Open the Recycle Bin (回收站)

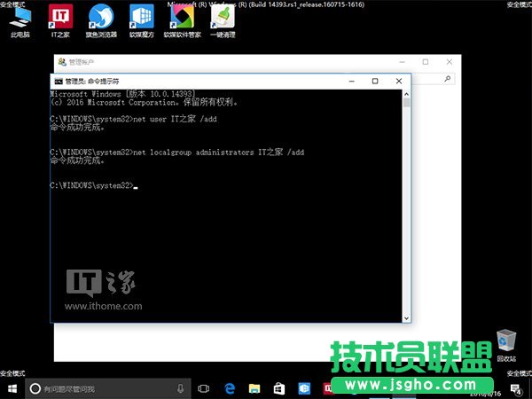506,341
